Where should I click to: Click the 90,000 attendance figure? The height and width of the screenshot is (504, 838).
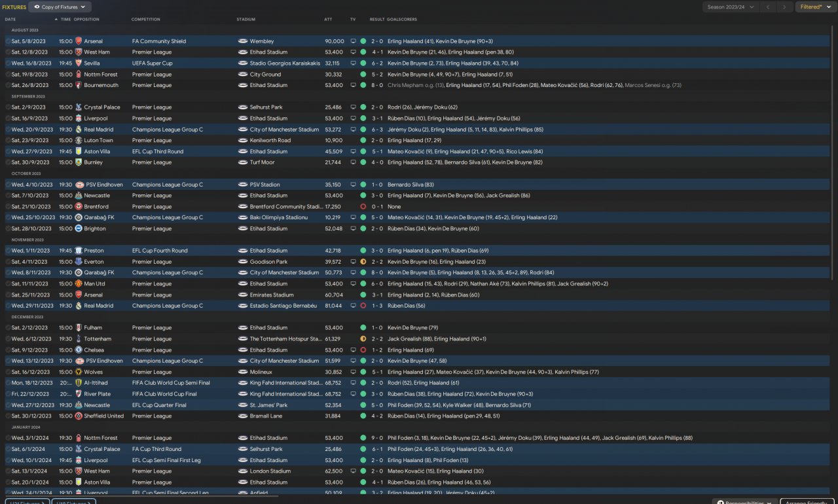tap(335, 41)
